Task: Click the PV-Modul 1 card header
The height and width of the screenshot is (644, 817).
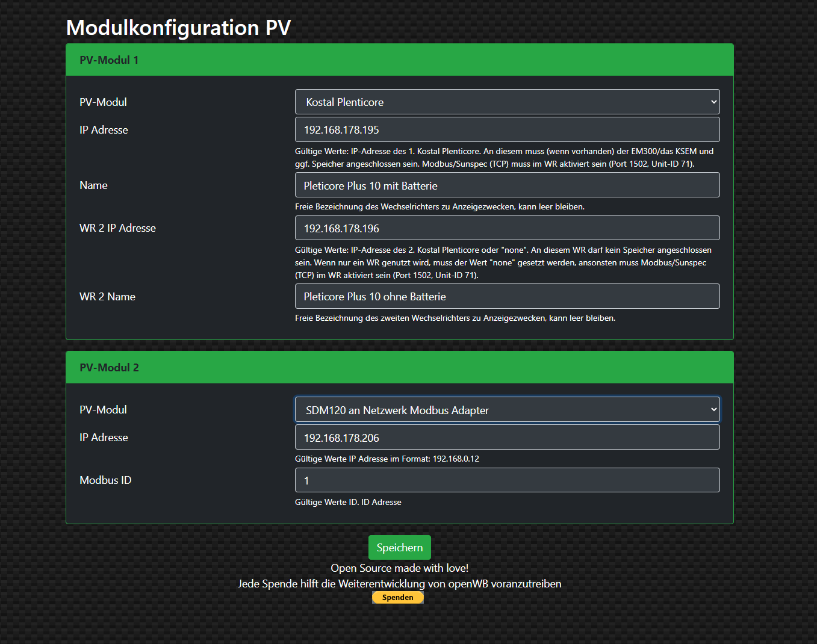Action: pos(400,60)
